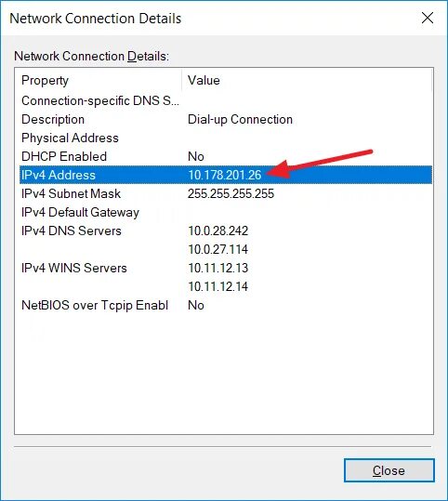Close dialog with X icon in title bar

(x=428, y=18)
